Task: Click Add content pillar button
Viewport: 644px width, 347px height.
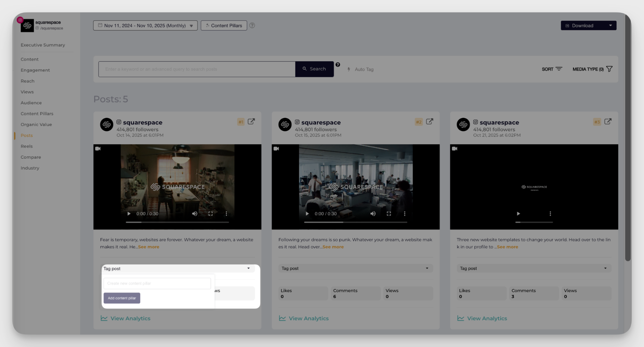Action: coord(122,298)
